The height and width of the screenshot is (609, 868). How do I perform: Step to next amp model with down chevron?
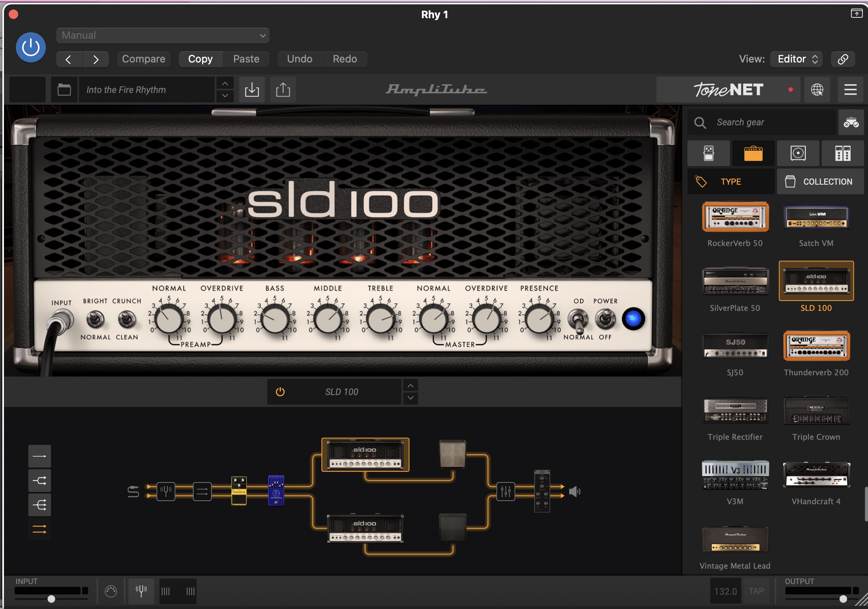click(411, 398)
